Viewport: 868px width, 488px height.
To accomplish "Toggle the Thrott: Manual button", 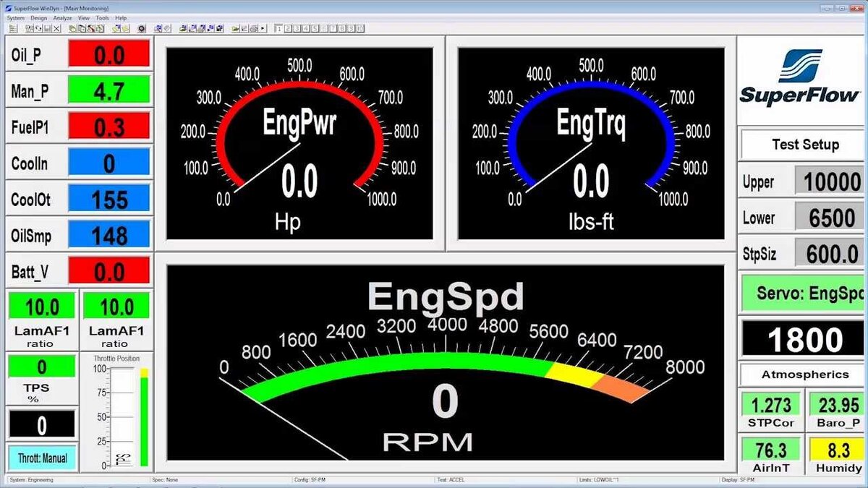I will [x=41, y=458].
